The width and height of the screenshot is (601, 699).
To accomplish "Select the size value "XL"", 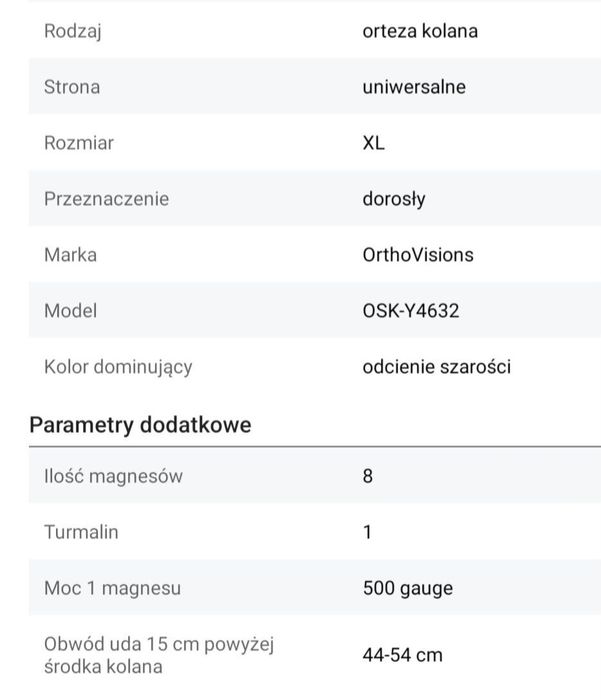I will coord(374,143).
